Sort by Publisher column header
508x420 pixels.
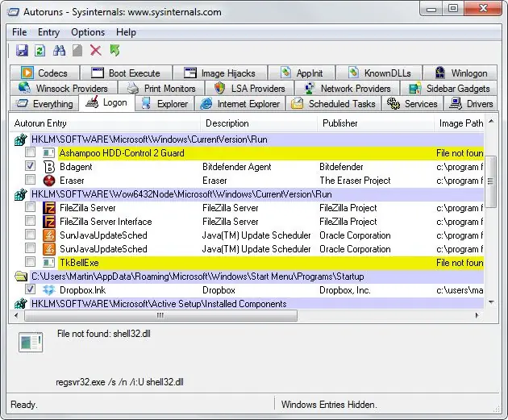point(340,123)
